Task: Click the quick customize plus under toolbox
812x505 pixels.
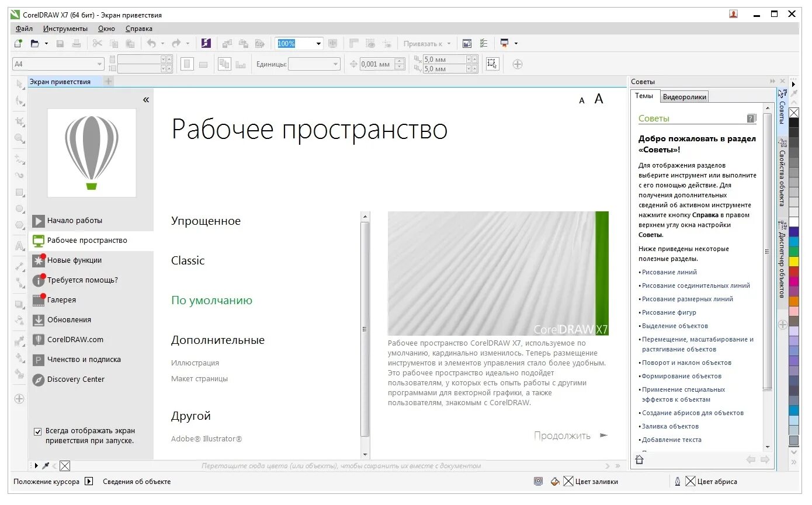Action: [19, 399]
